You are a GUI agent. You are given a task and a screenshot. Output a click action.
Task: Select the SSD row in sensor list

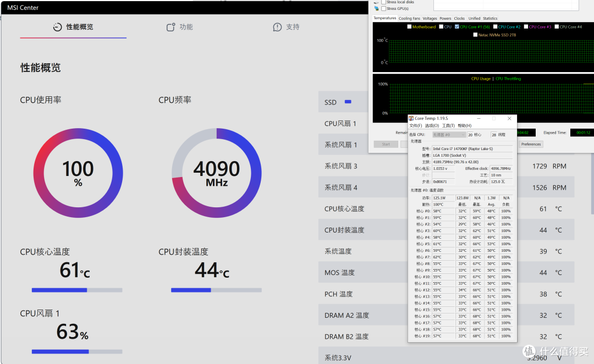click(x=343, y=102)
